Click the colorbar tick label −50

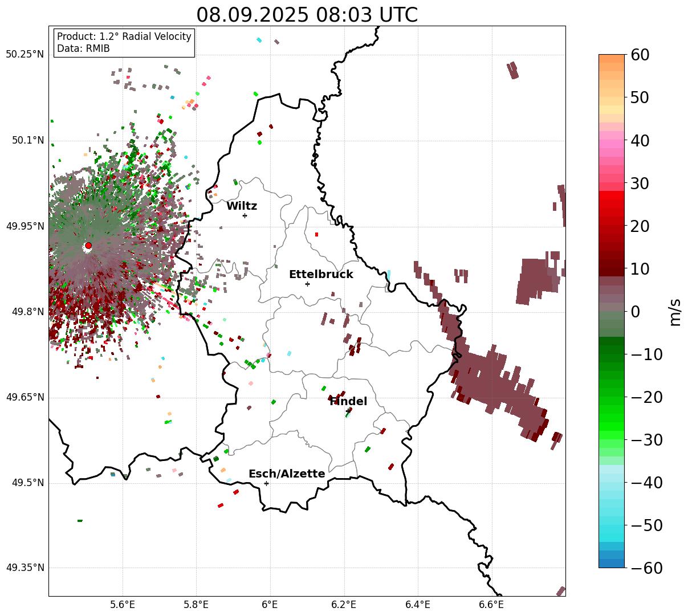[646, 525]
